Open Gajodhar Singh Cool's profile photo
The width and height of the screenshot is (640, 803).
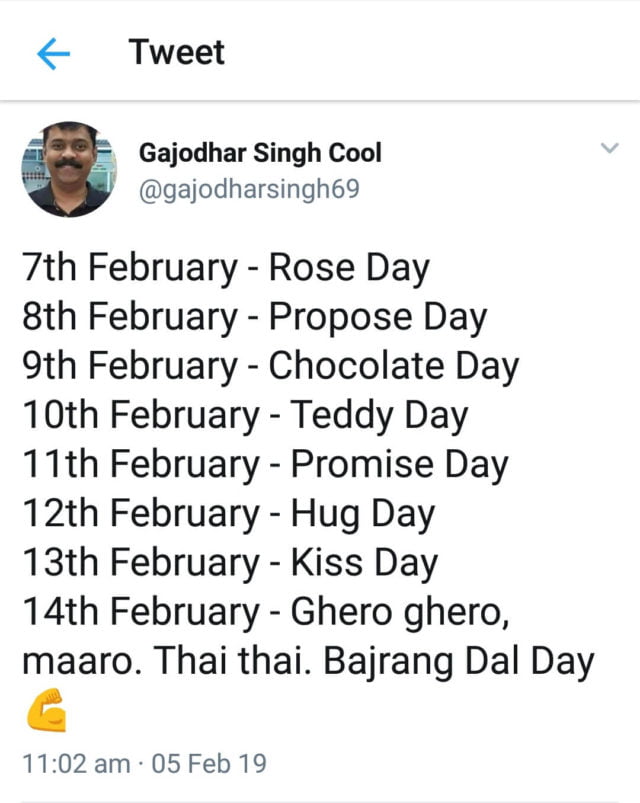click(69, 169)
